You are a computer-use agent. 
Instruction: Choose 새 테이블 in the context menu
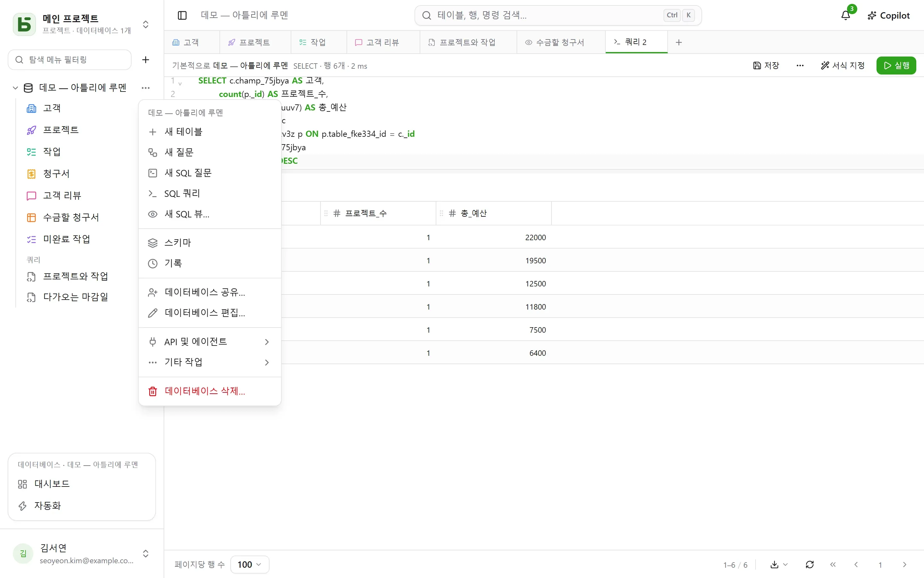coord(210,132)
